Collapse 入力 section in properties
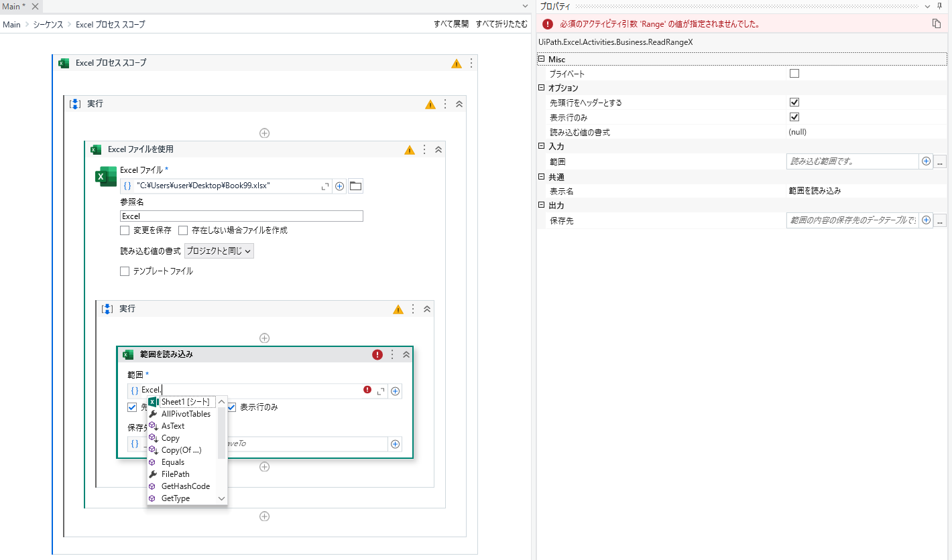The height and width of the screenshot is (560, 952). 541,146
